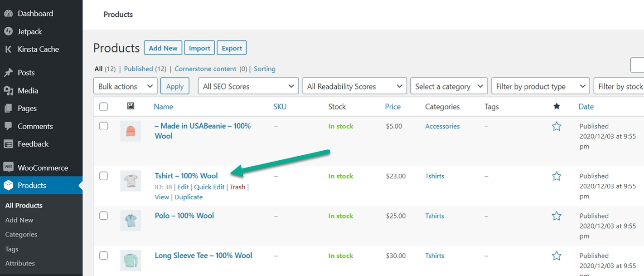644x276 pixels.
Task: Open the Select a category dropdown
Action: (x=448, y=86)
